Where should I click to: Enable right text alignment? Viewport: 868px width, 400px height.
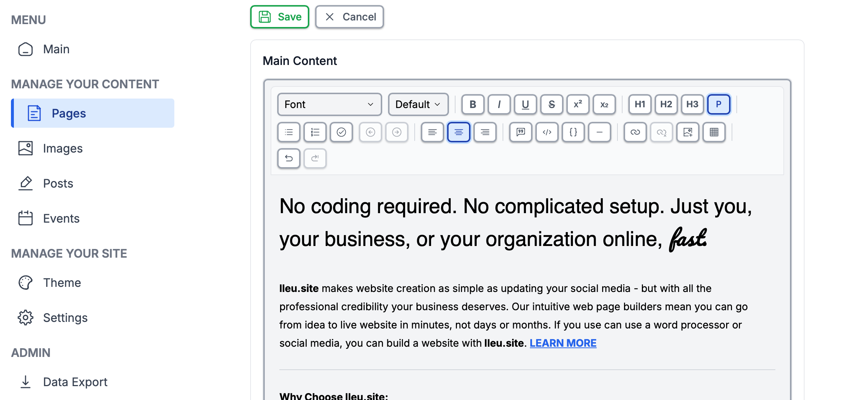pos(485,132)
